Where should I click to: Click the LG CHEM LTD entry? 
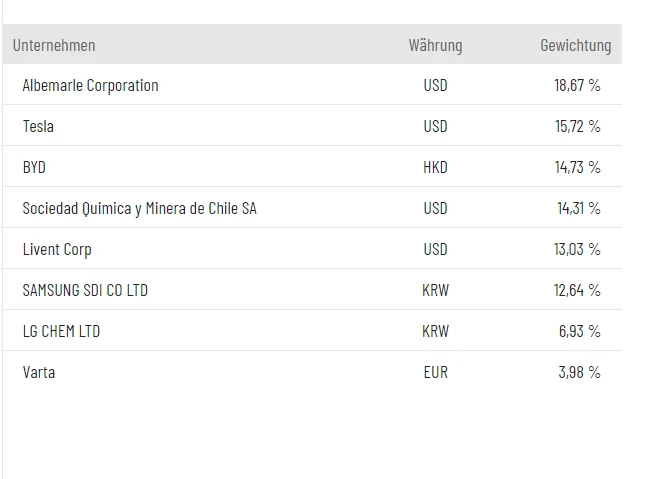point(61,332)
